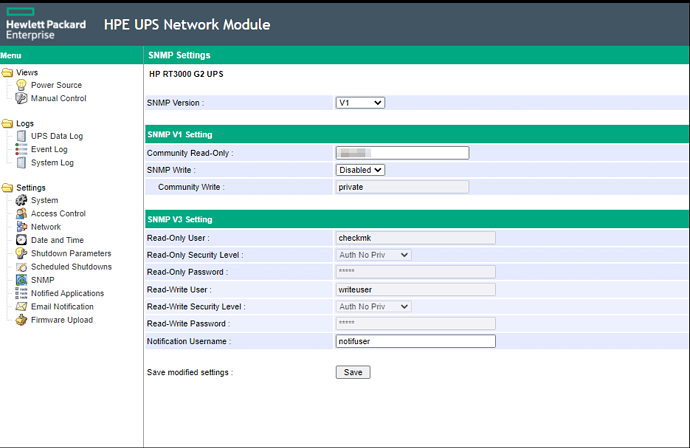Click the Access Control user icon

click(x=21, y=213)
